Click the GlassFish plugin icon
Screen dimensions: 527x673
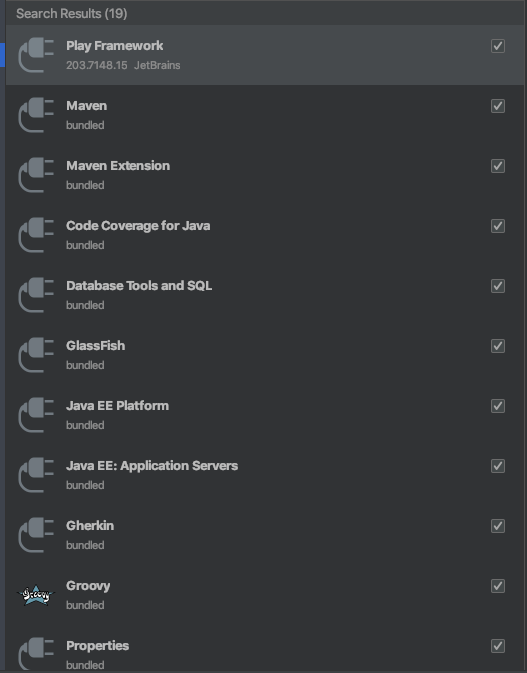36,355
